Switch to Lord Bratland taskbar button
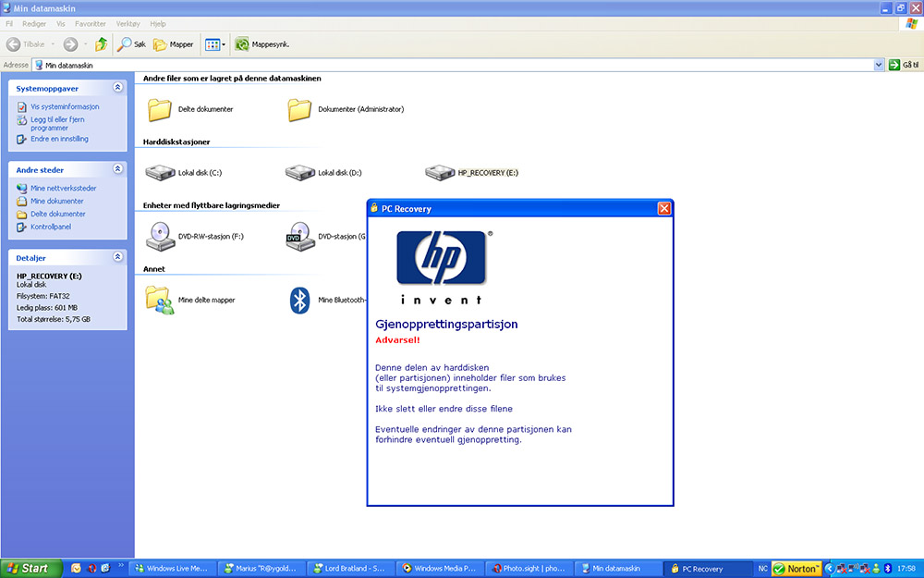The height and width of the screenshot is (578, 924). pyautogui.click(x=350, y=569)
